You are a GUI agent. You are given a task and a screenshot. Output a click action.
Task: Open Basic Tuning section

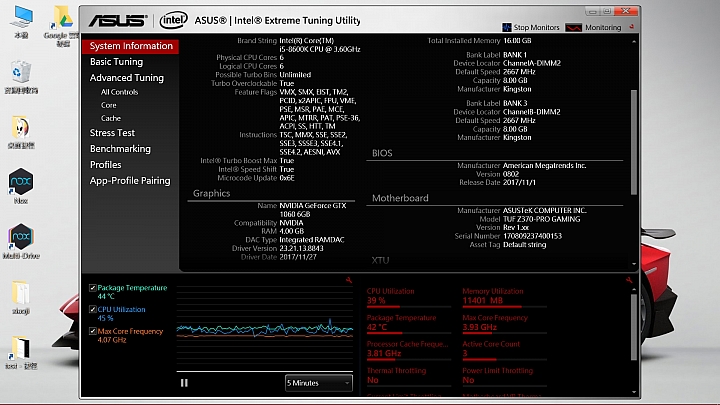coord(116,62)
